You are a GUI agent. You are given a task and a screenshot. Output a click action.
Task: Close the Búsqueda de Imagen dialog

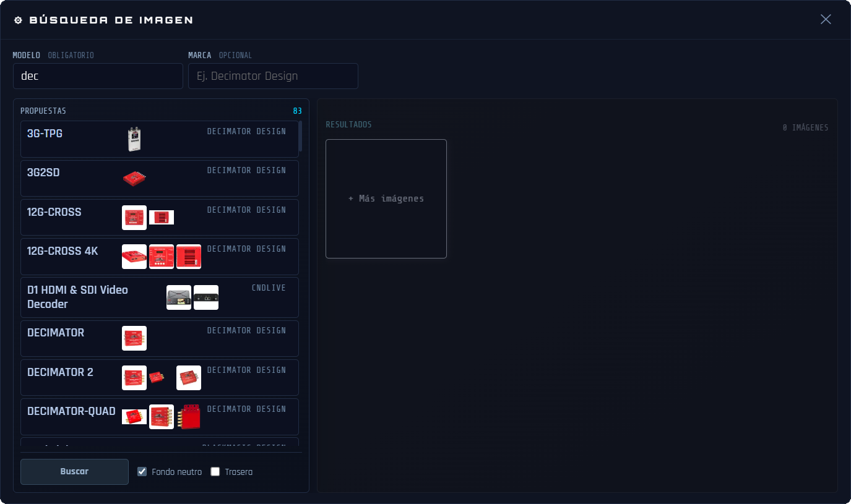[x=826, y=19]
